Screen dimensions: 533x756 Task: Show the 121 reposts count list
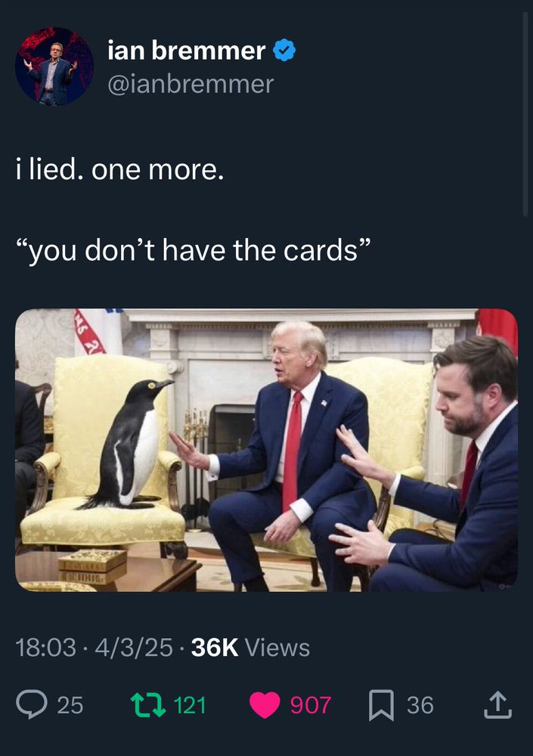tap(190, 705)
